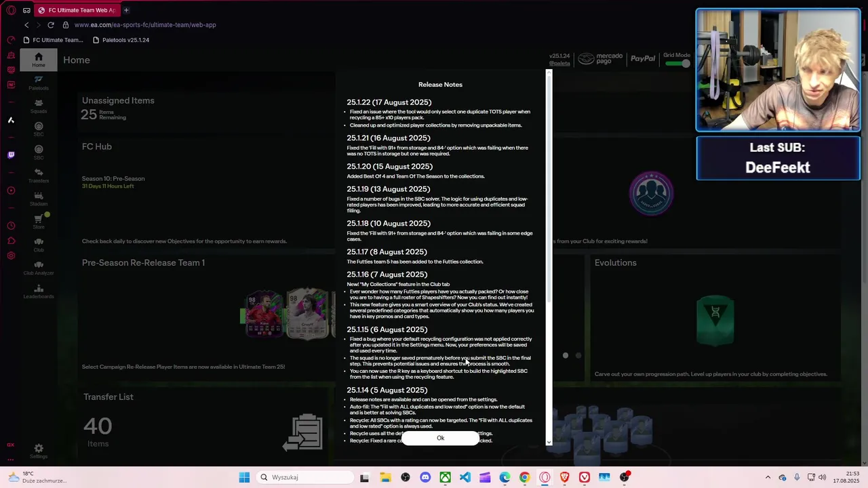This screenshot has width=868, height=488.
Task: Open the Squads sidebar item
Action: coord(39,106)
